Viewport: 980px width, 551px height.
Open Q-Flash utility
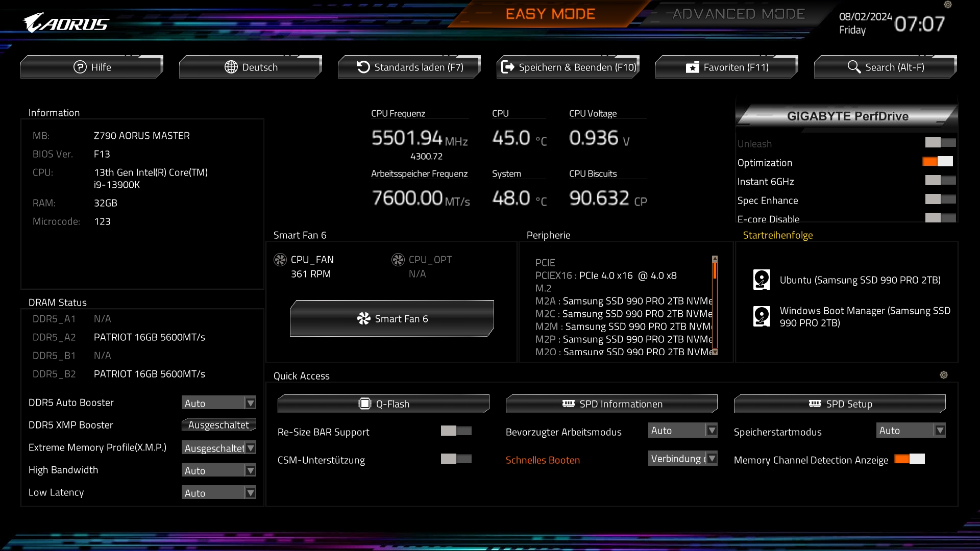click(x=383, y=404)
